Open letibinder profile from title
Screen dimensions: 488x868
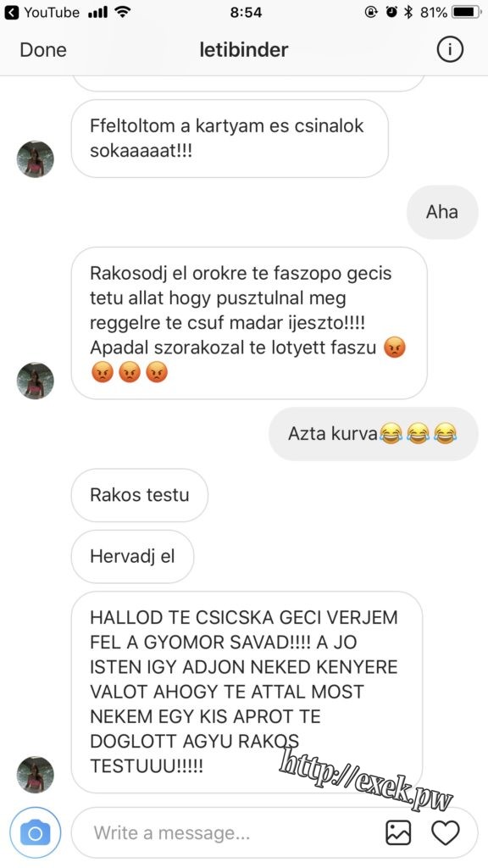tap(244, 50)
